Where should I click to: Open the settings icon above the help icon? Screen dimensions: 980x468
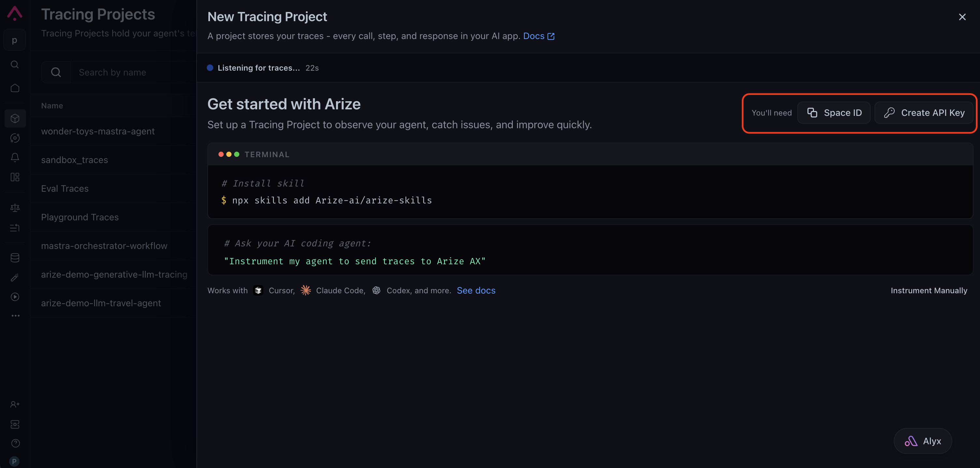tap(15, 424)
